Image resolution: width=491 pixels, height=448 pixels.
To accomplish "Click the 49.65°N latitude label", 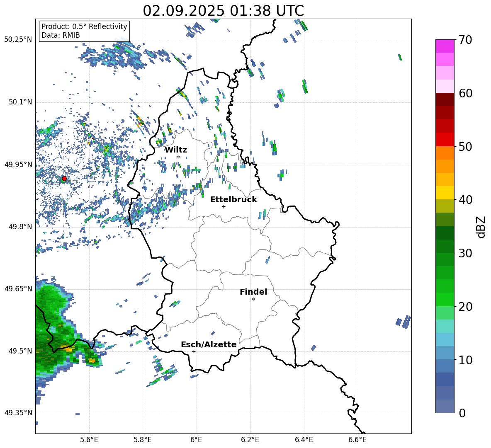I will tap(18, 289).
